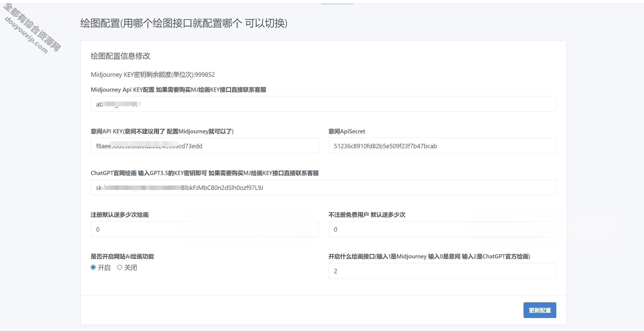Enable 开启 radio button for AI绘画功能
The width and height of the screenshot is (644, 331).
coord(93,267)
